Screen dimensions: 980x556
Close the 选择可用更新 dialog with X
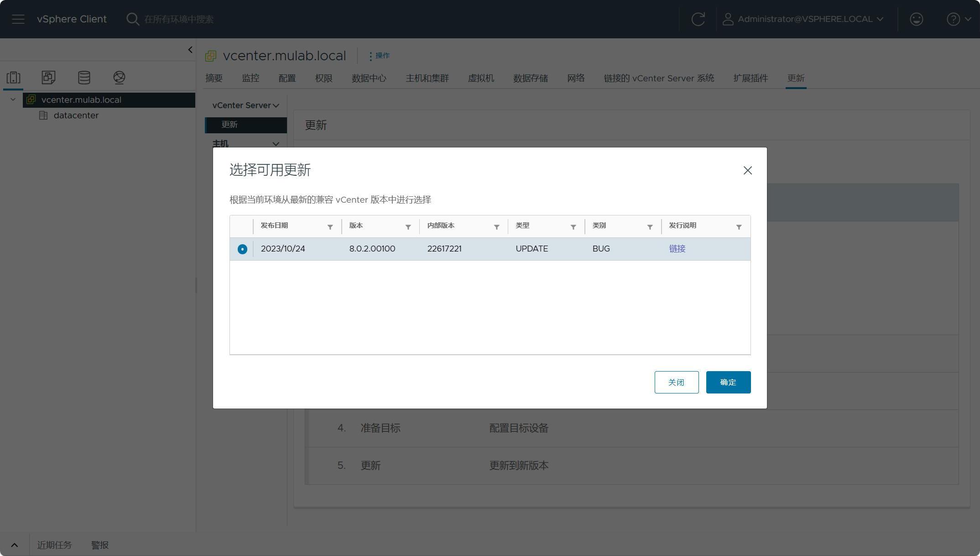tap(748, 171)
